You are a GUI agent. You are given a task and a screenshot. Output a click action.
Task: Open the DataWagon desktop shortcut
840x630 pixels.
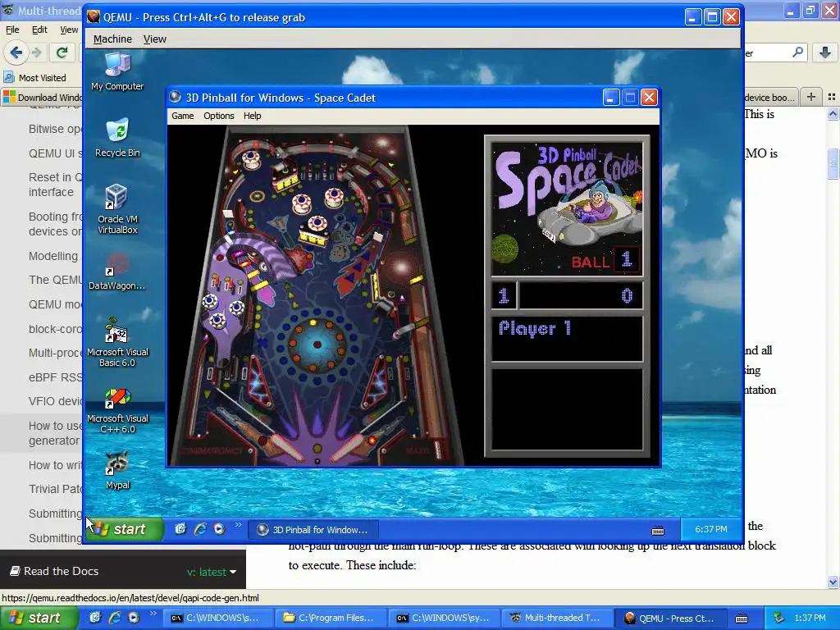tap(116, 271)
